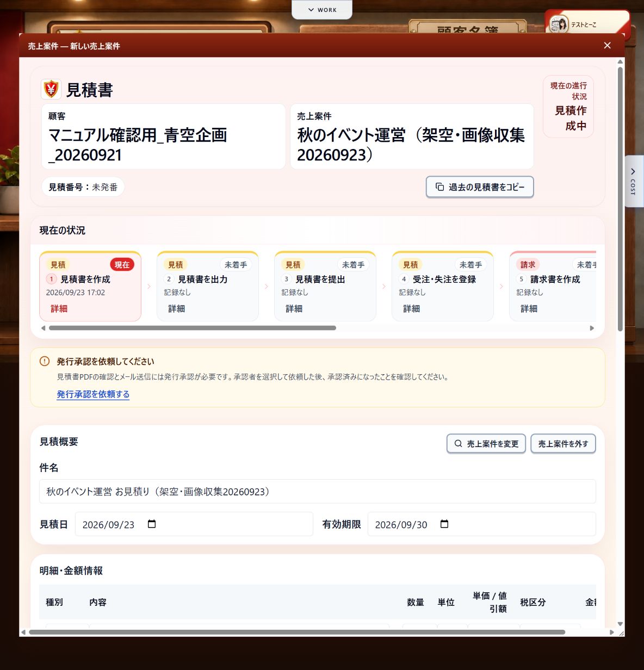Click the 見積作成中 progress status
The width and height of the screenshot is (644, 670).
click(571, 118)
